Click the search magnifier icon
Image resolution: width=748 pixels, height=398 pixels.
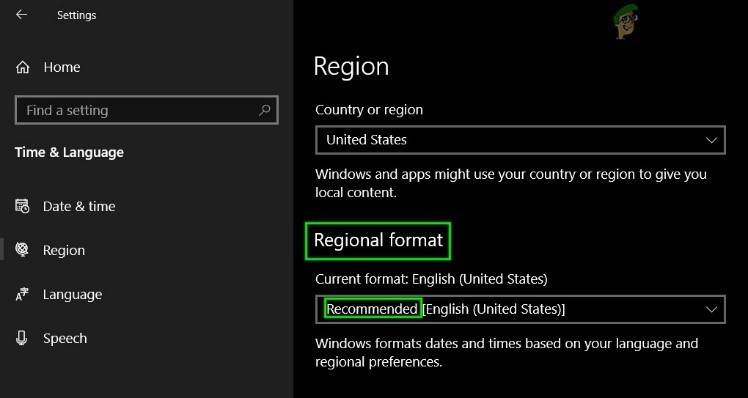[265, 110]
